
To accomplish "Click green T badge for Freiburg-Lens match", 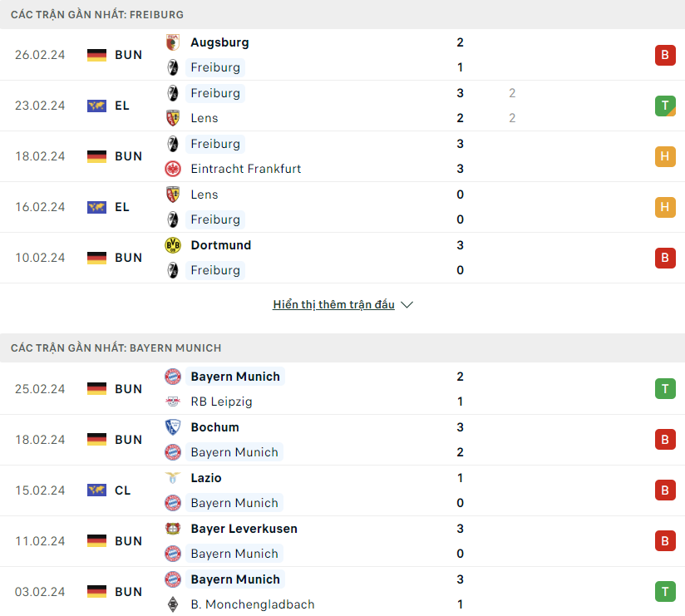I will tap(665, 106).
